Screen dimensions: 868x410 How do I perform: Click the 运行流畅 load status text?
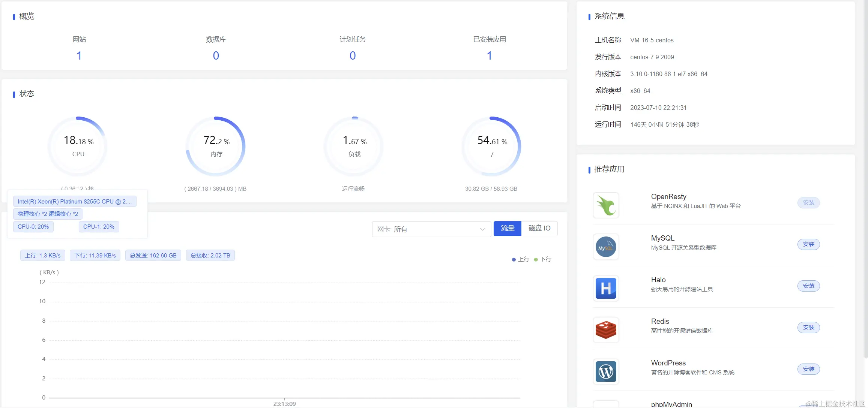coord(353,189)
